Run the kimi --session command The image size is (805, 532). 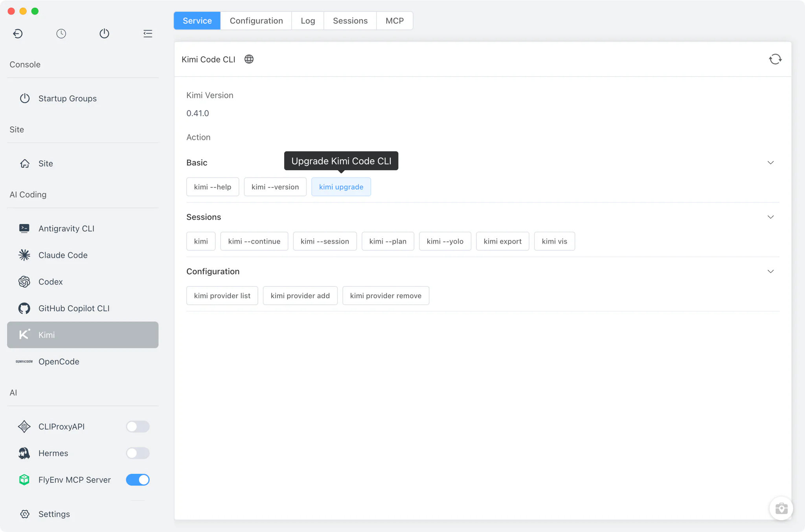click(325, 241)
